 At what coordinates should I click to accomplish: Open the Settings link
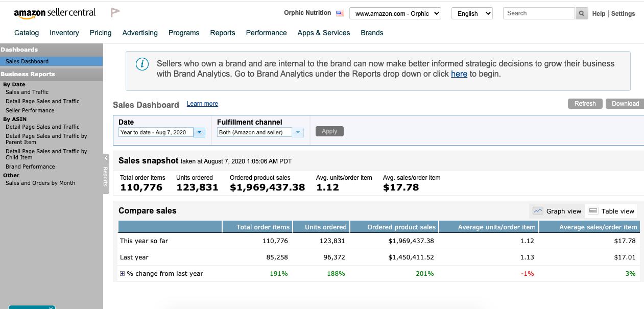623,14
